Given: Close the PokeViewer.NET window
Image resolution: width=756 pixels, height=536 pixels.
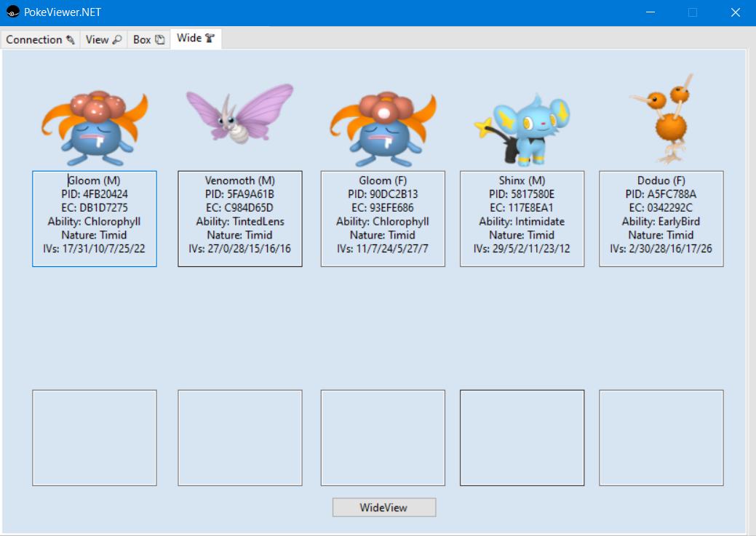Looking at the screenshot, I should (736, 12).
